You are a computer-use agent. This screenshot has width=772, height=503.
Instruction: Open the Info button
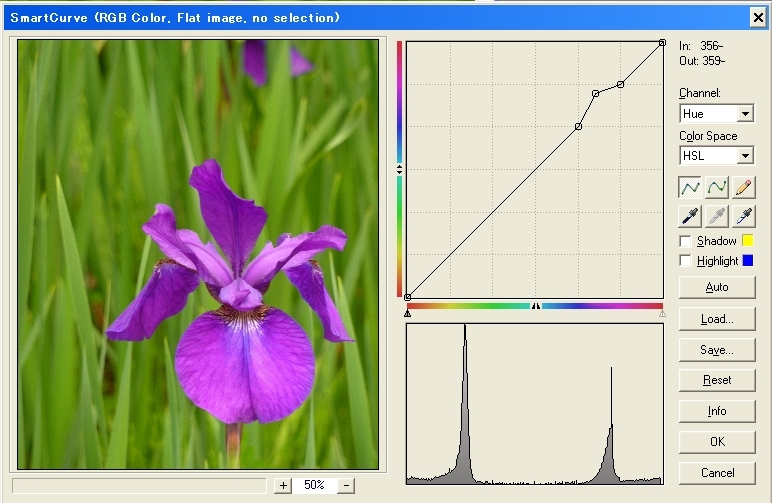click(716, 411)
